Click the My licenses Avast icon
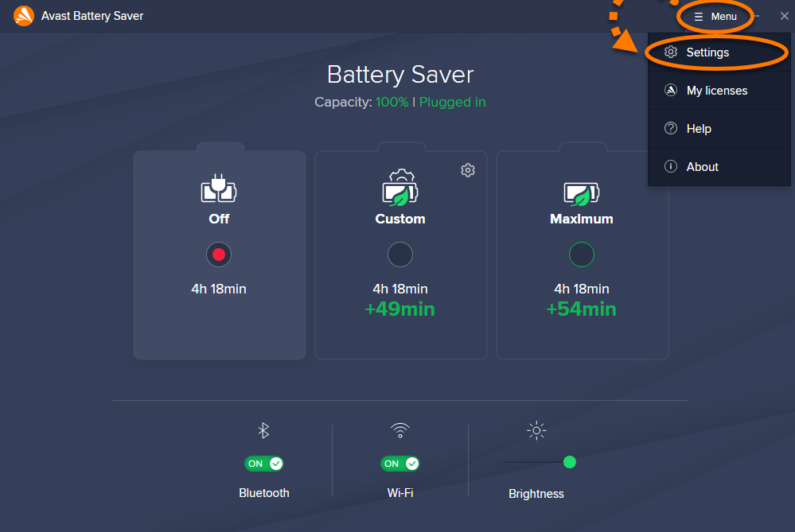 tap(671, 90)
